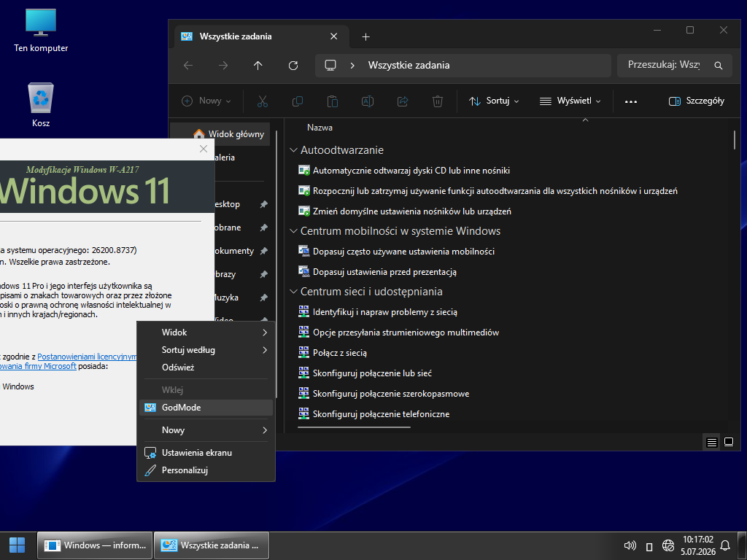Image resolution: width=747 pixels, height=560 pixels.
Task: Select GodMode in context menu
Action: [x=206, y=408]
